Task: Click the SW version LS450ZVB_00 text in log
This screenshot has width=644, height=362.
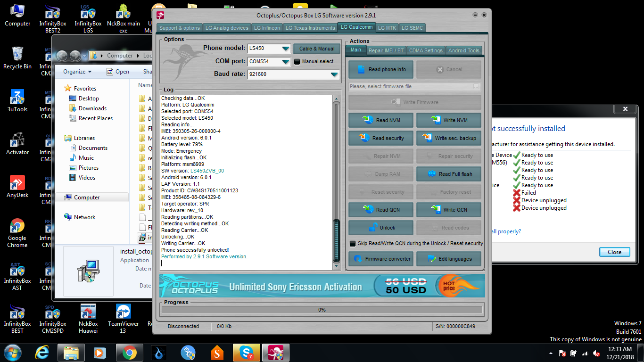Action: coord(207,171)
